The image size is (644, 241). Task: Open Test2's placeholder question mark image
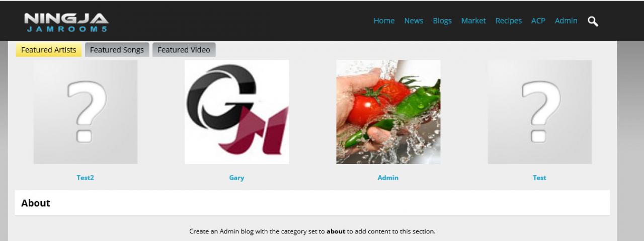(x=86, y=112)
